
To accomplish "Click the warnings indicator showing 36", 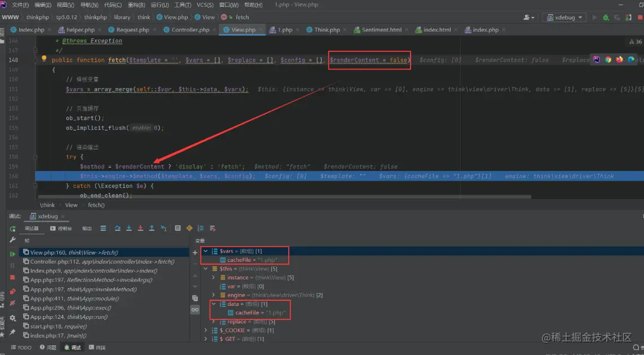I will [636, 42].
